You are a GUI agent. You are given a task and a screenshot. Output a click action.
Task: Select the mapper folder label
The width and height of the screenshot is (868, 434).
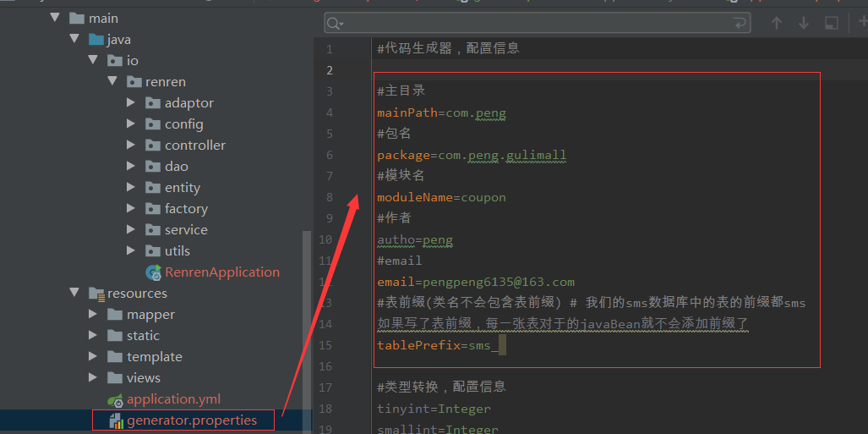point(150,314)
